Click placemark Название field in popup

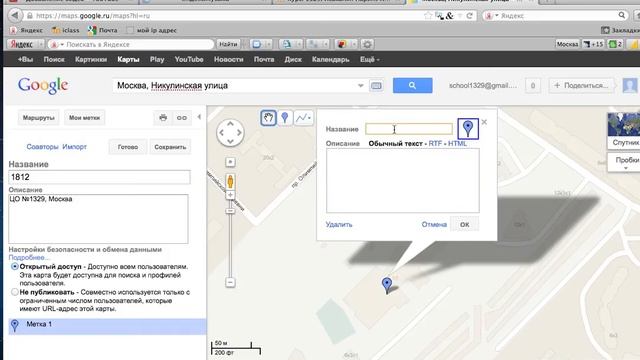pos(409,129)
